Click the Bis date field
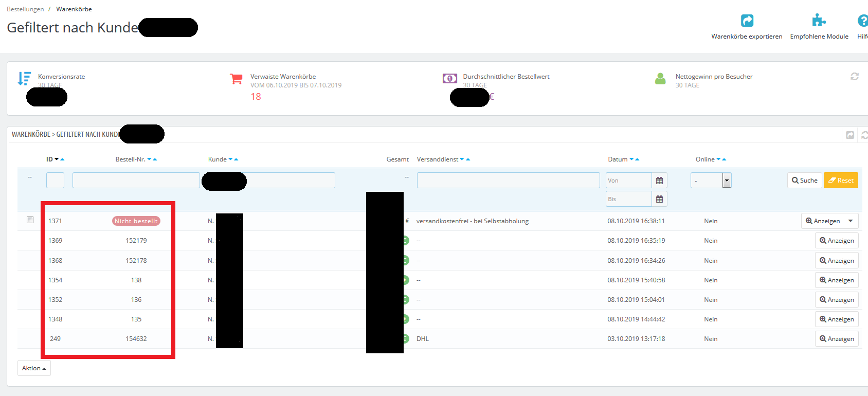The width and height of the screenshot is (868, 396). click(x=629, y=199)
